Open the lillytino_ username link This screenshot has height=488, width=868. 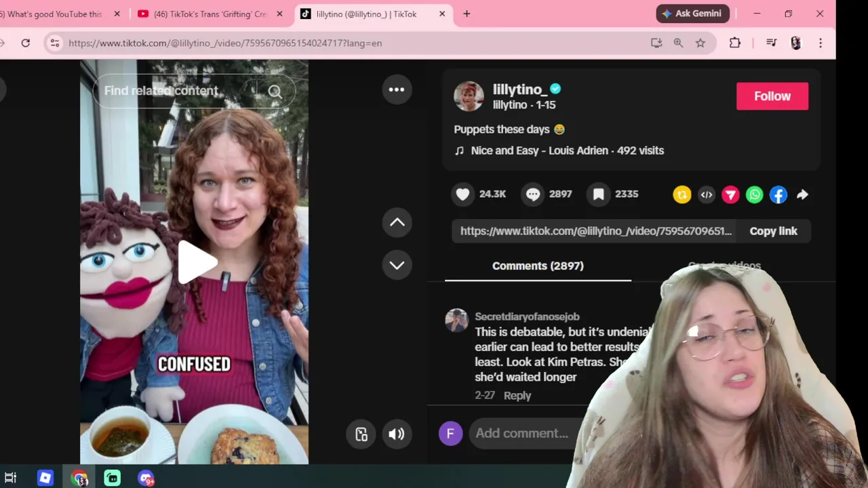tap(519, 89)
